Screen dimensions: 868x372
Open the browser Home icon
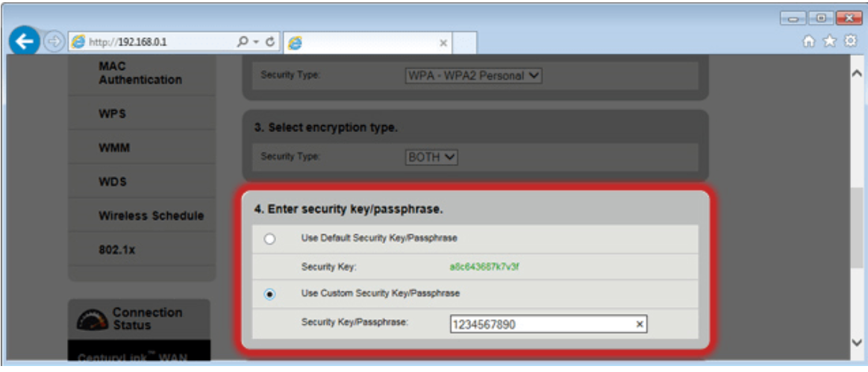[x=809, y=42]
